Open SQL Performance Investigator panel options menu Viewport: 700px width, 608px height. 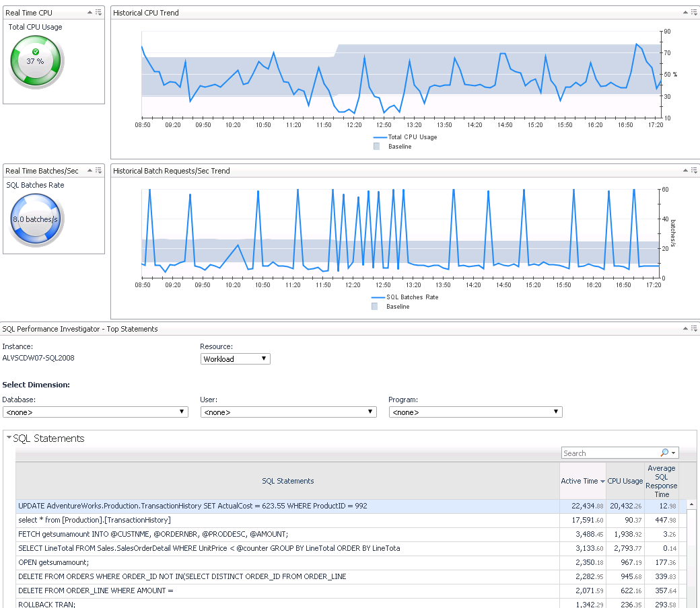[693, 329]
